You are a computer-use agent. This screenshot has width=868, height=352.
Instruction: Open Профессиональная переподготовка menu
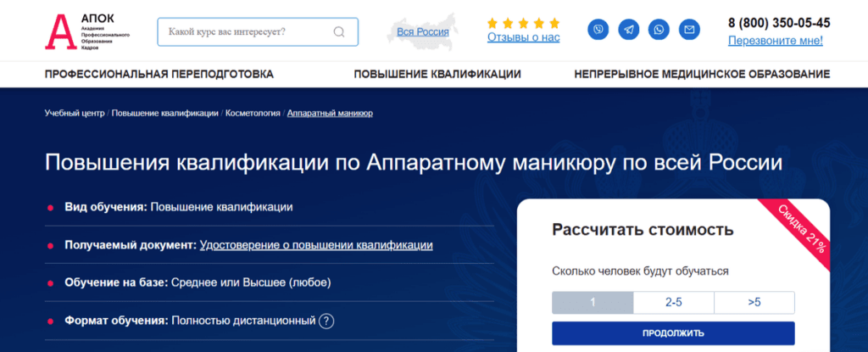(x=159, y=75)
